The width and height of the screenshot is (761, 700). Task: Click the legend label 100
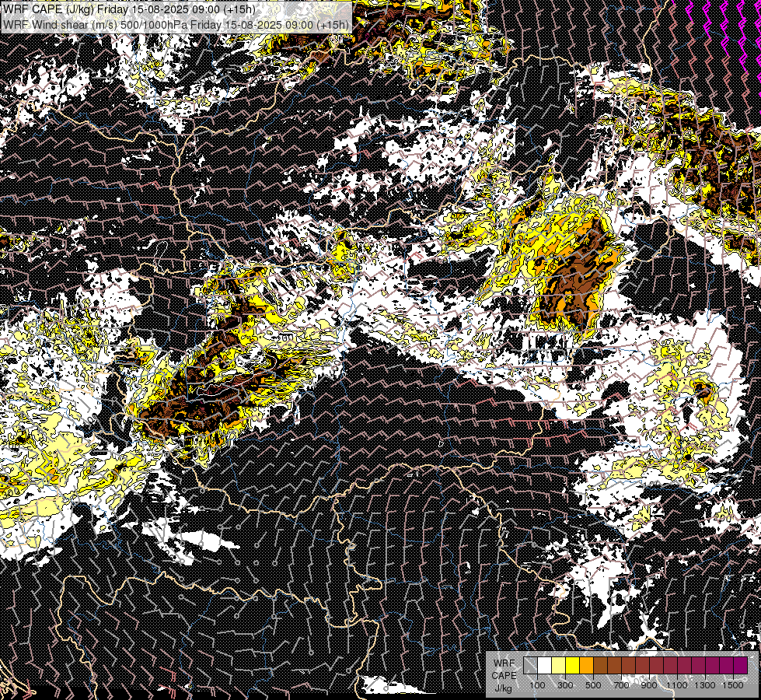(x=537, y=685)
